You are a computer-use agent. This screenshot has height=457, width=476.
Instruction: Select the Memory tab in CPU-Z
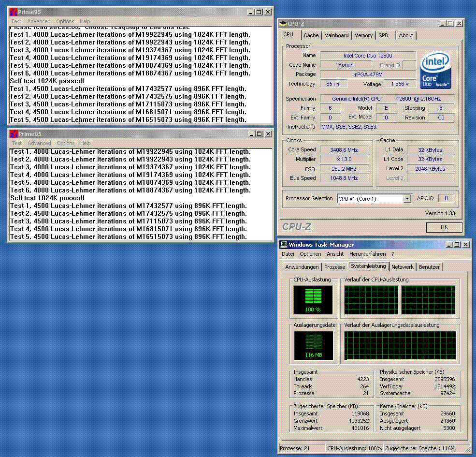pos(363,35)
